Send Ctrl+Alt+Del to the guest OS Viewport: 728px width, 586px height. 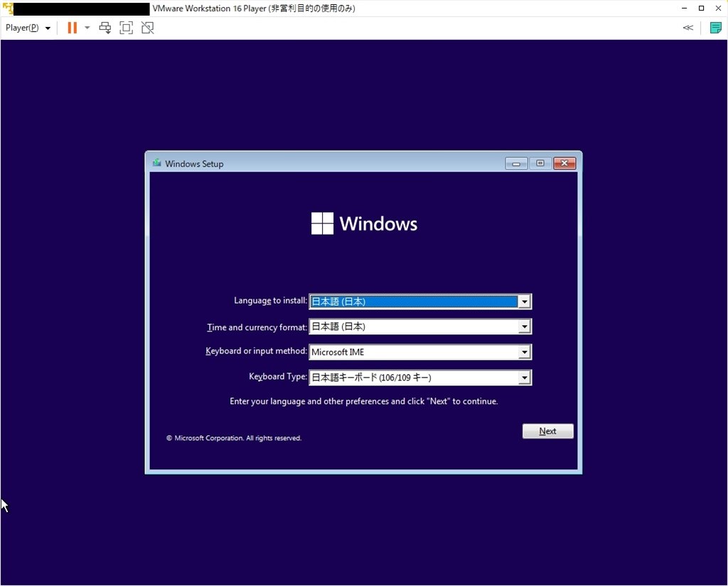point(105,27)
